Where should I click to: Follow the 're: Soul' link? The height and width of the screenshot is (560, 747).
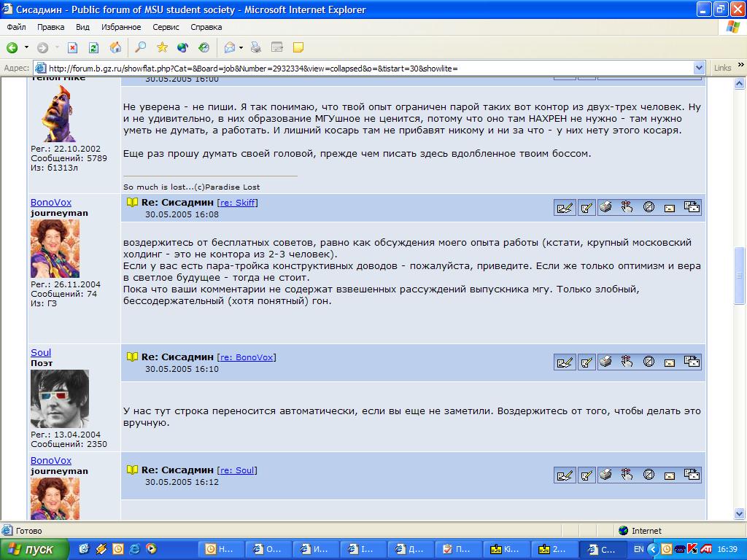pyautogui.click(x=237, y=470)
